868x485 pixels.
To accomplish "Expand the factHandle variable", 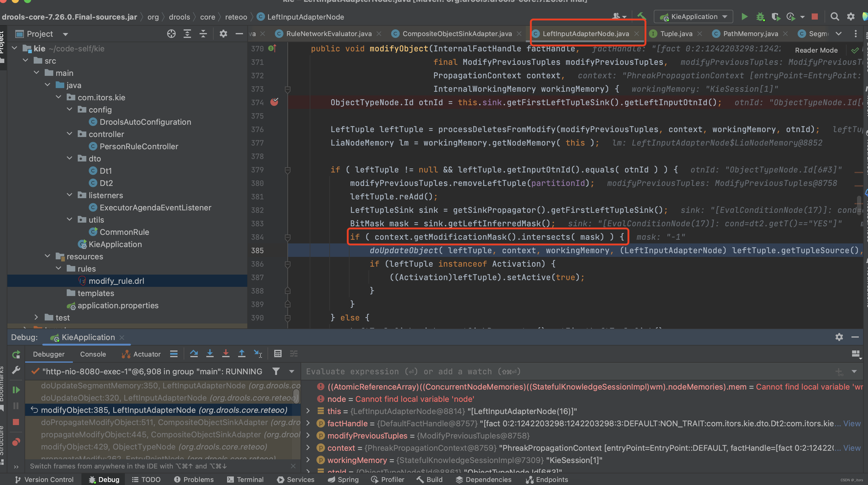I will (x=308, y=423).
